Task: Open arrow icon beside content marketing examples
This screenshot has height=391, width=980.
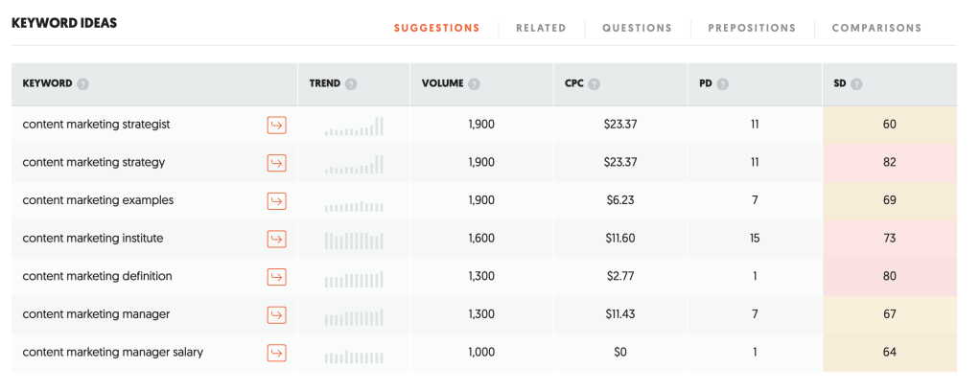Action: point(276,201)
